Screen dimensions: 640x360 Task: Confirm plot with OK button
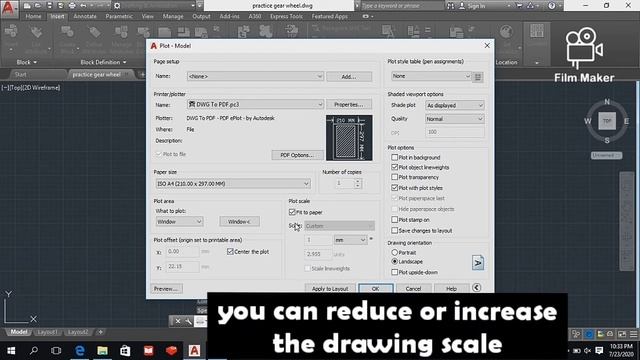click(x=376, y=289)
